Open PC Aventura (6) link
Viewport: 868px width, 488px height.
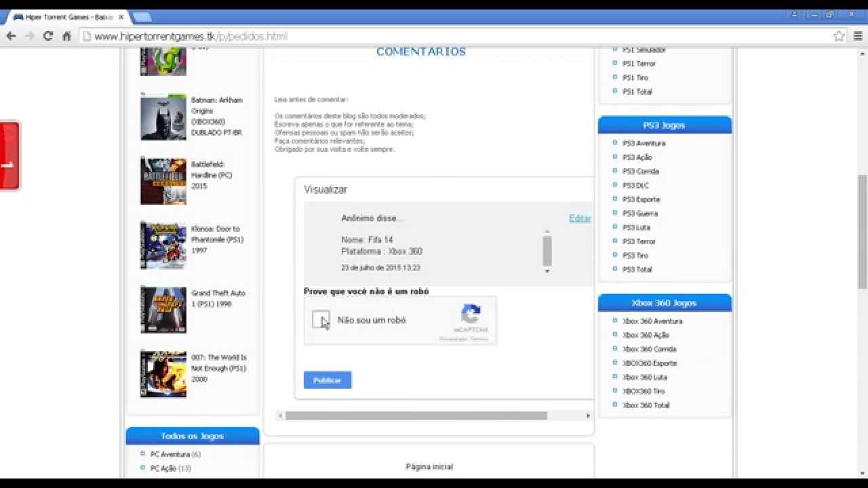pos(175,454)
